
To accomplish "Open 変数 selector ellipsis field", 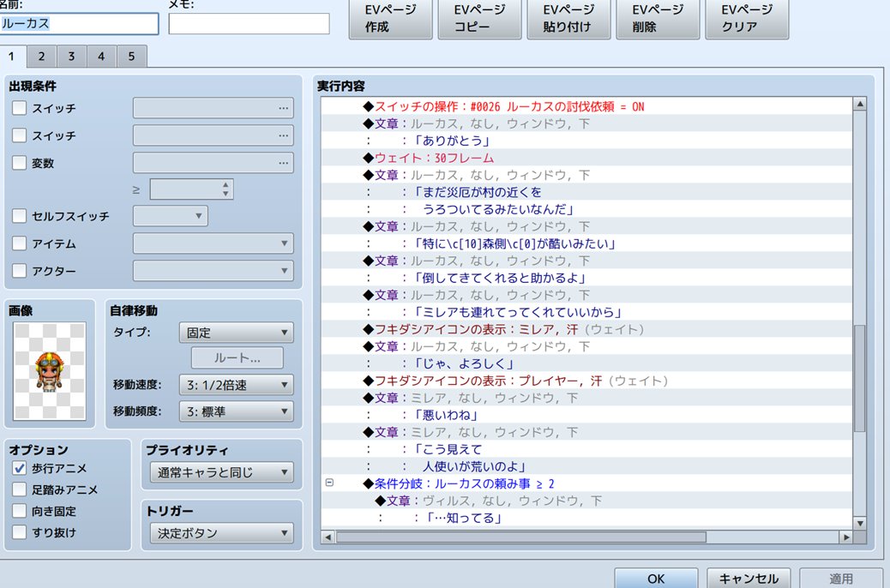I will pos(213,163).
